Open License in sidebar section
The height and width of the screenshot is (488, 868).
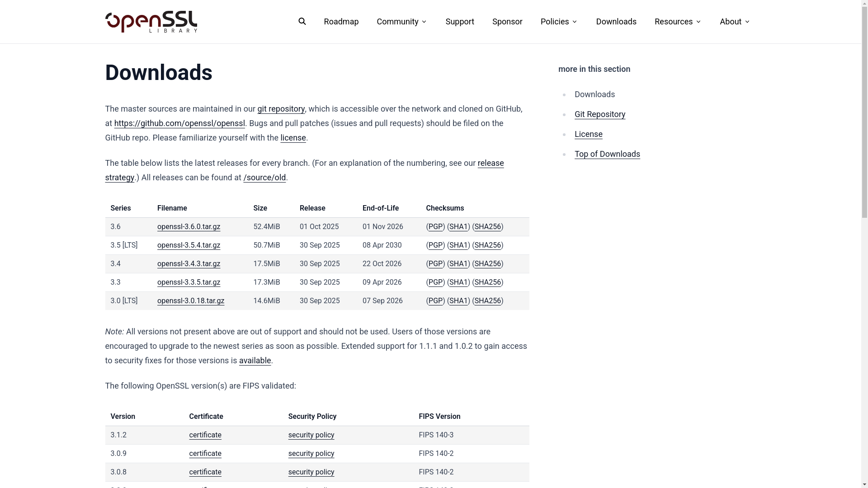(588, 134)
